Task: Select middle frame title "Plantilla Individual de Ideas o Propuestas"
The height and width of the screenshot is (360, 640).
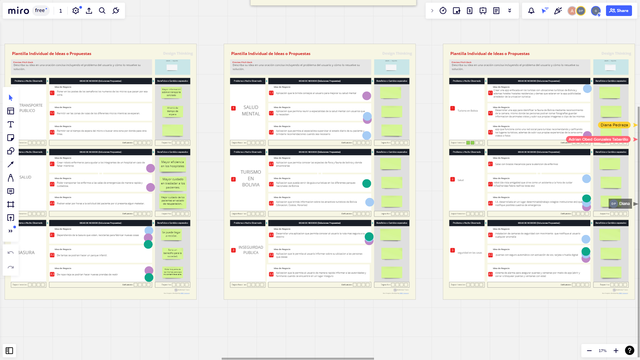Action: [271, 53]
